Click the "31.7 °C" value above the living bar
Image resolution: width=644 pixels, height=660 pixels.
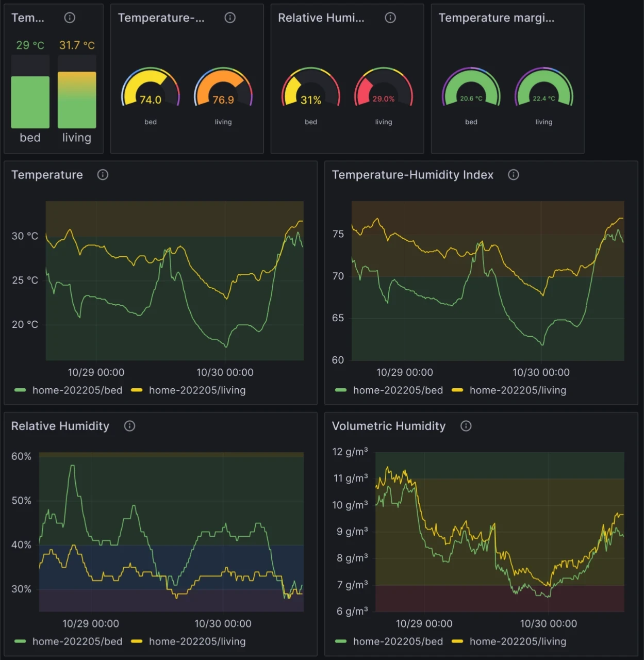pyautogui.click(x=77, y=45)
